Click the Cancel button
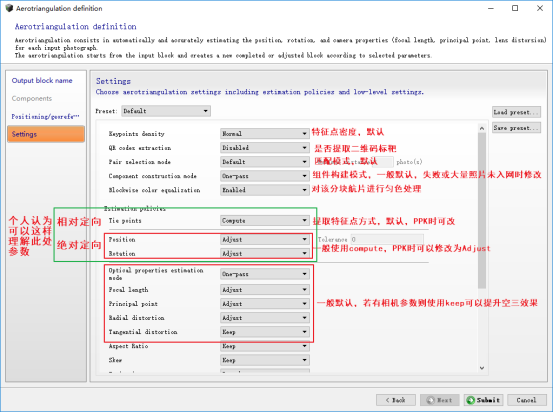 click(526, 400)
